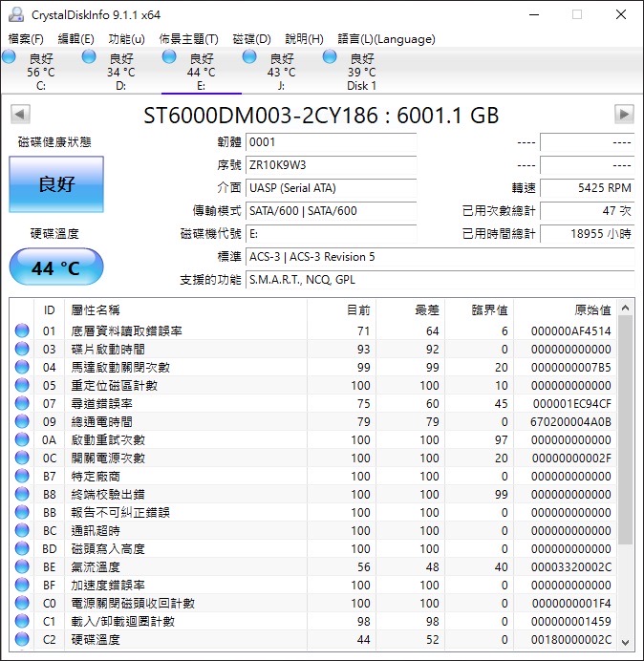Click the drive letter field E:
Screen dimensions: 644x661
(x=331, y=233)
